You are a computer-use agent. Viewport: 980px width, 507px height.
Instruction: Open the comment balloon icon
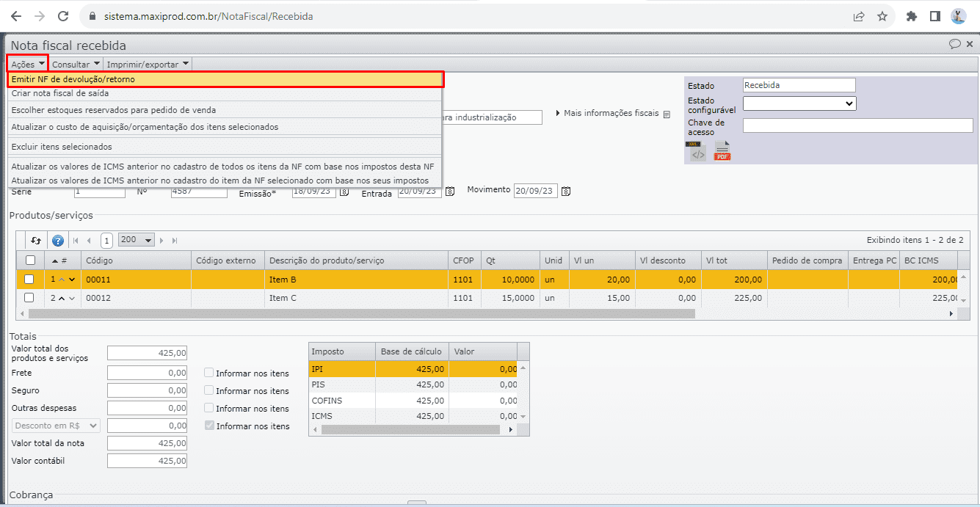coord(955,43)
